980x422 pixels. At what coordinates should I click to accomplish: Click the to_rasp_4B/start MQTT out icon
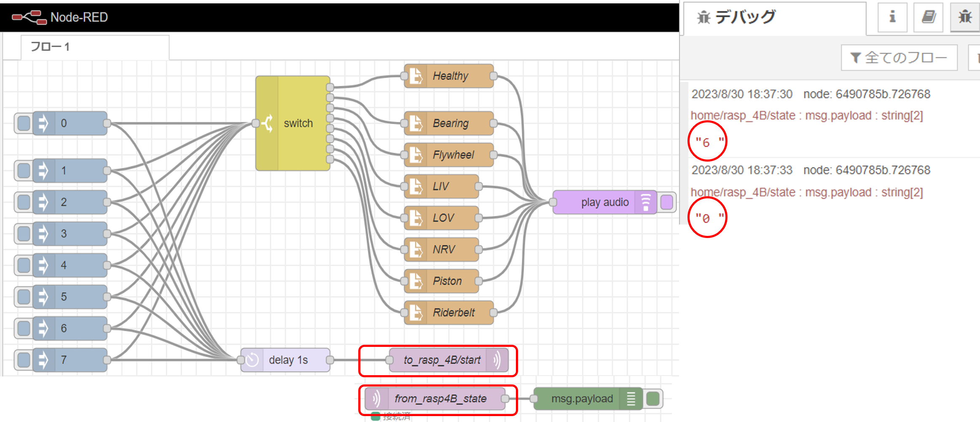click(497, 360)
